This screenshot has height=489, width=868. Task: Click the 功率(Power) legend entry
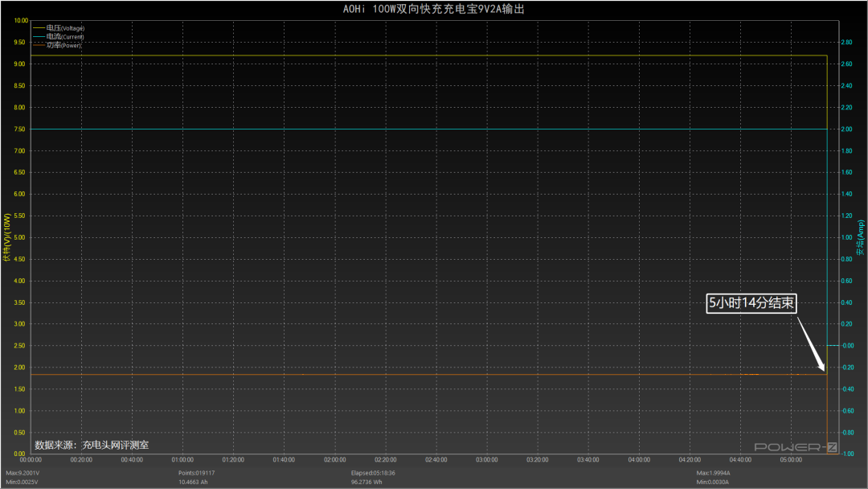(57, 45)
